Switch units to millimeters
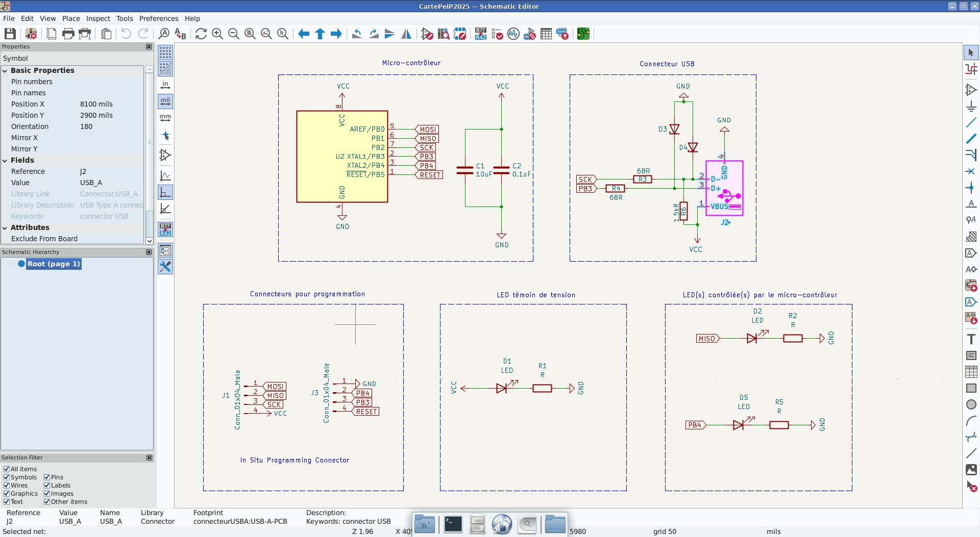 (x=165, y=118)
